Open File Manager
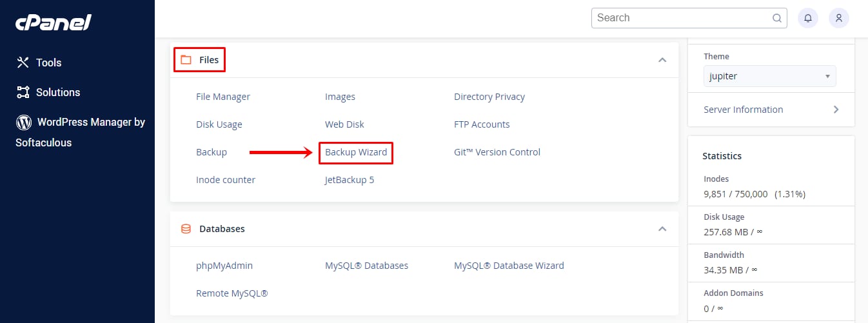Image resolution: width=868 pixels, height=323 pixels. [x=223, y=97]
